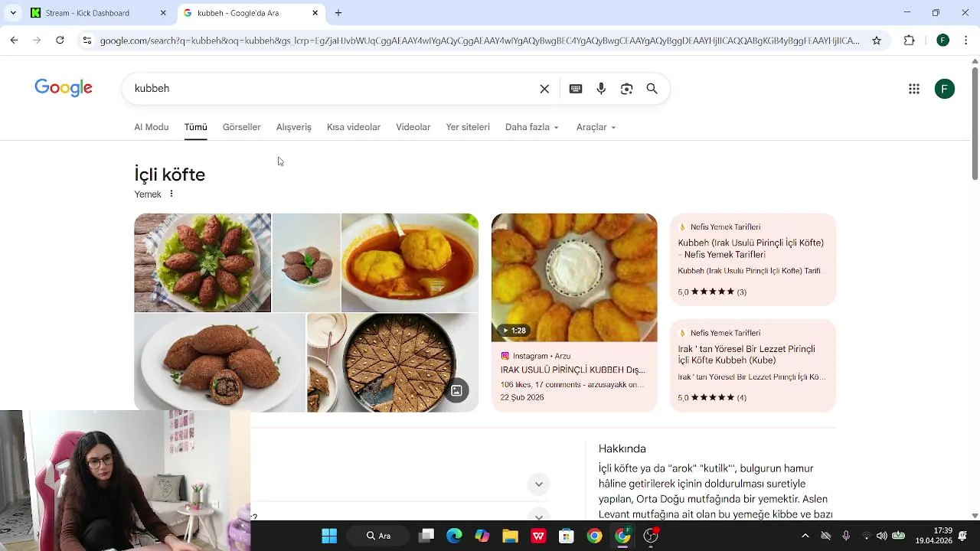View site information icon in address bar

coord(87,41)
